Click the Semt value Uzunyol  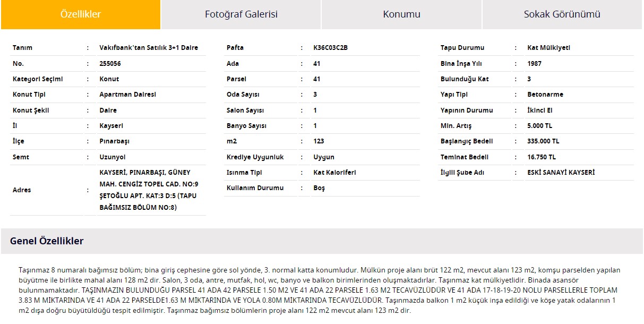point(113,157)
